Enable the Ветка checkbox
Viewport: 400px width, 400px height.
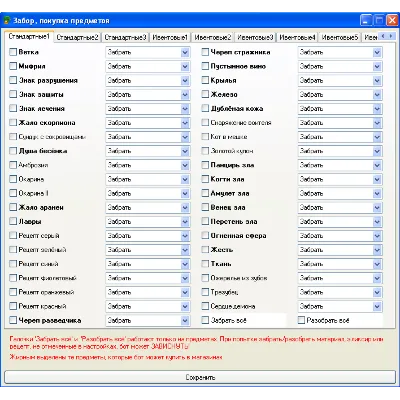coord(13,52)
